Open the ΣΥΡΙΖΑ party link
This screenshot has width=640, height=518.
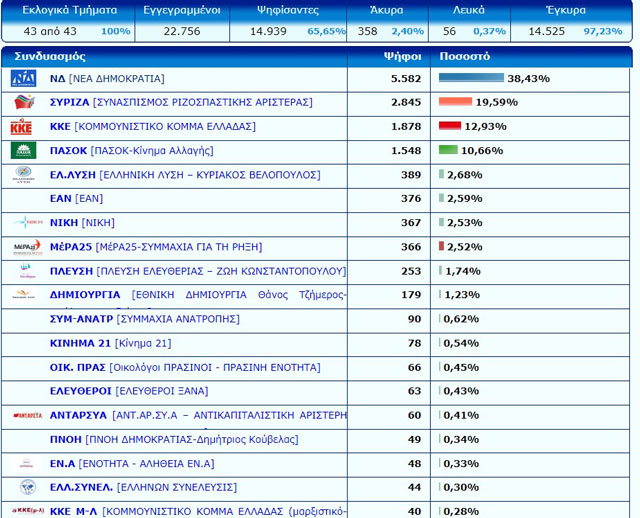181,102
